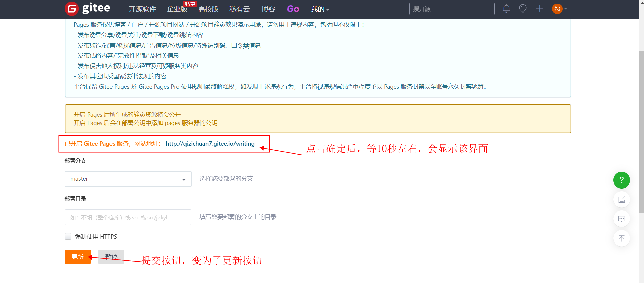The width and height of the screenshot is (644, 283).
Task: Click the 部署分支 label
Action: (x=75, y=161)
